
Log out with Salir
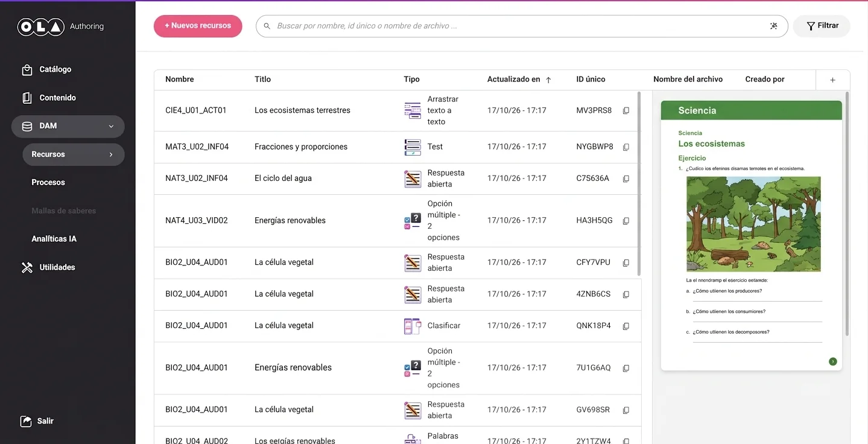(x=37, y=421)
